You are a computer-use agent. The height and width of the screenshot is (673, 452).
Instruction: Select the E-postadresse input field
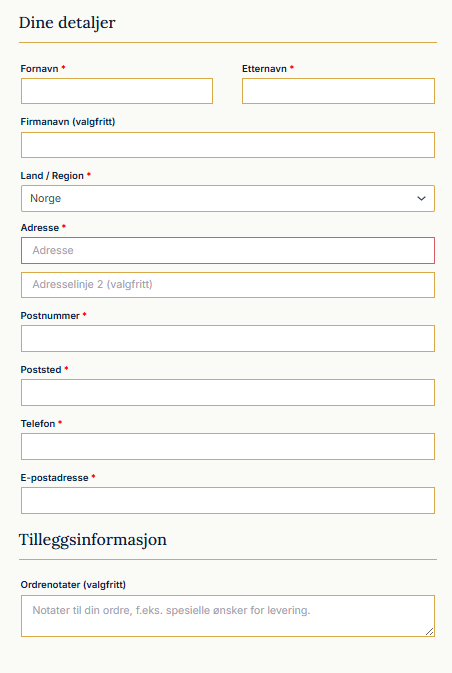(x=228, y=501)
